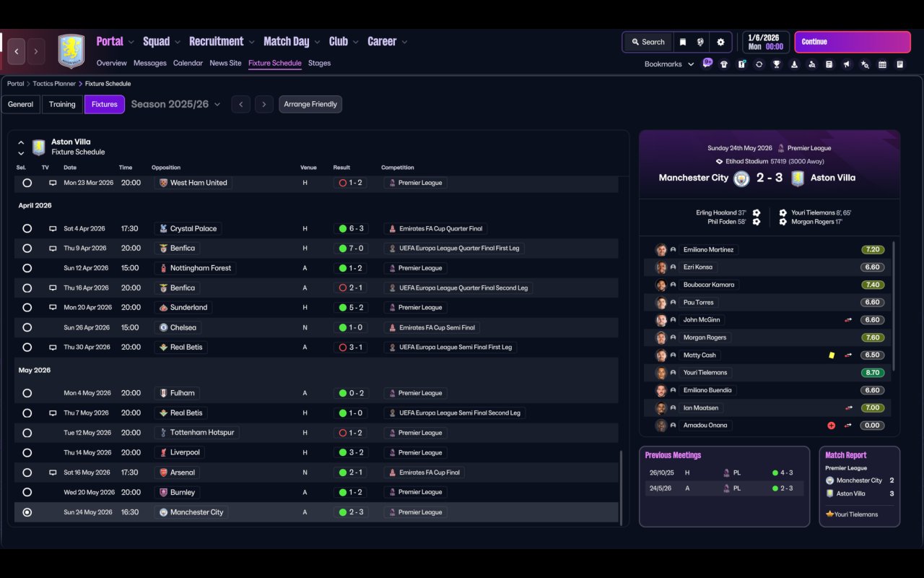Click the 26/10/25 previous meeting row

pos(724,473)
